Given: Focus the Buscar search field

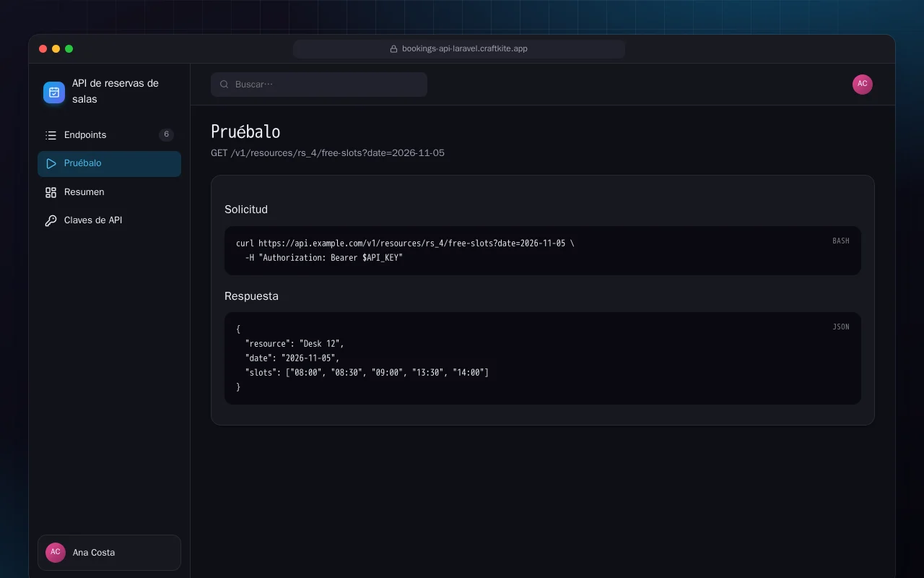Looking at the screenshot, I should point(319,85).
